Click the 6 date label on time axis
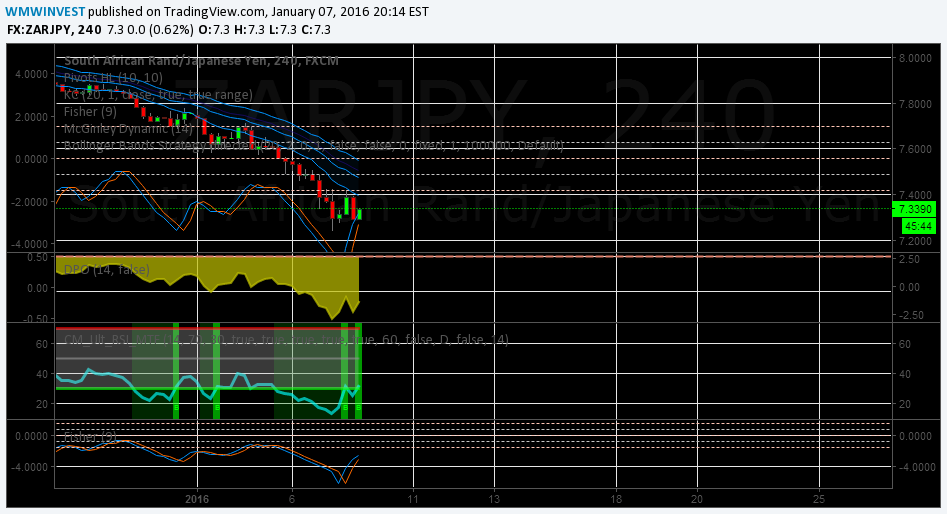The image size is (947, 514). [x=292, y=499]
